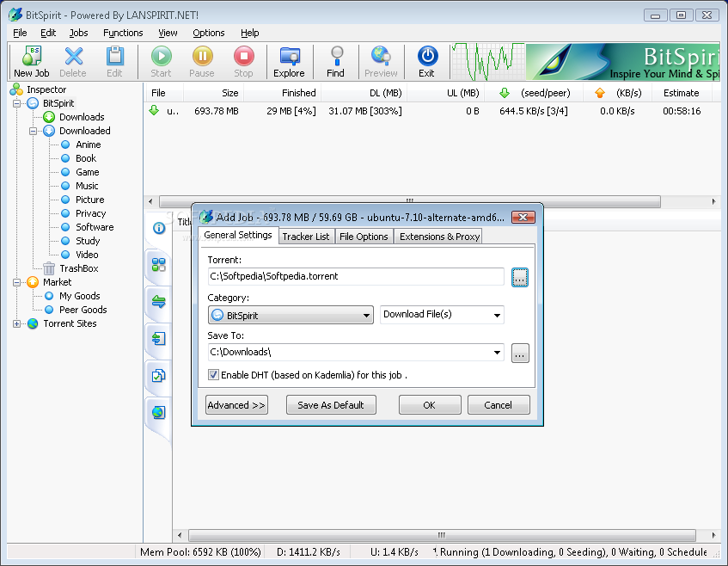This screenshot has height=566, width=728.
Task: Select the Picture category
Action: (x=89, y=200)
